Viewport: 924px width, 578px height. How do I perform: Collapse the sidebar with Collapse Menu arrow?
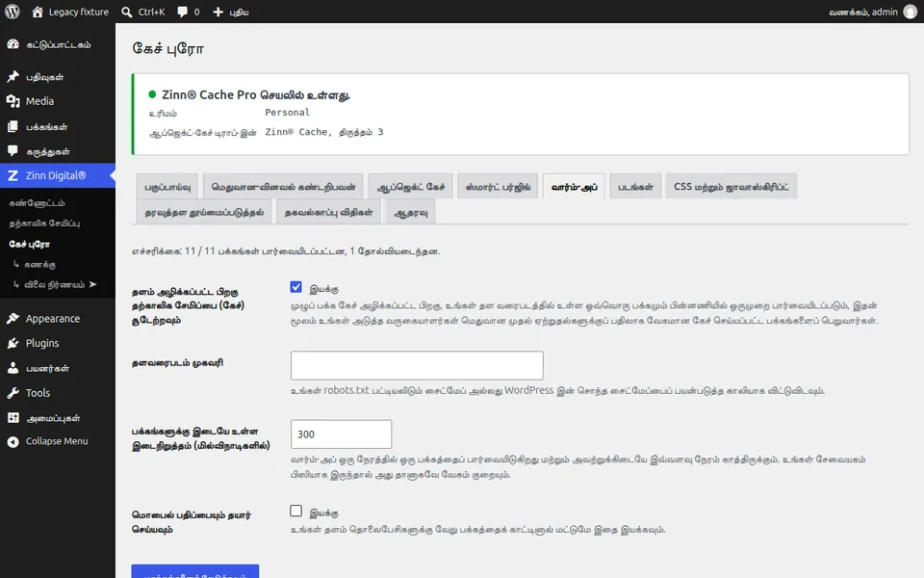tap(13, 442)
